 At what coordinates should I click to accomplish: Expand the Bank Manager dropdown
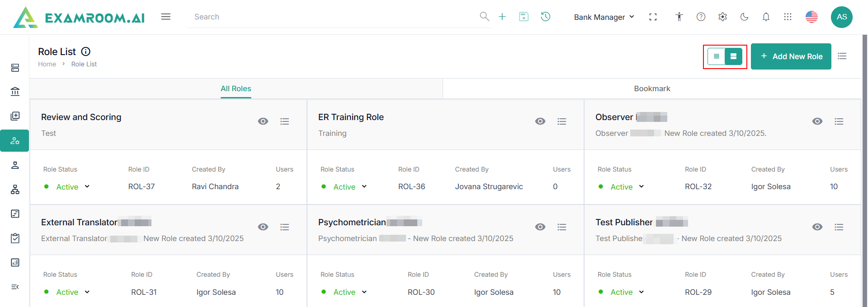604,17
